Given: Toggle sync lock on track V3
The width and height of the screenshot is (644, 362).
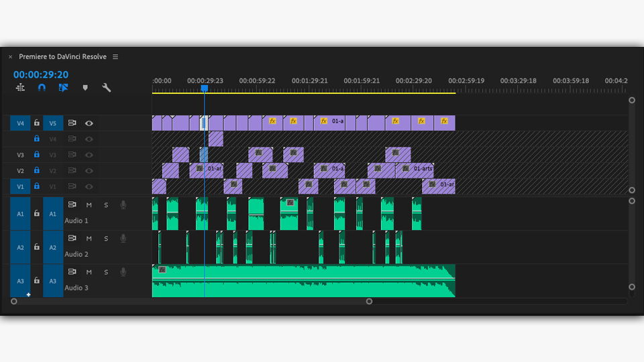Looking at the screenshot, I should pos(72,154).
